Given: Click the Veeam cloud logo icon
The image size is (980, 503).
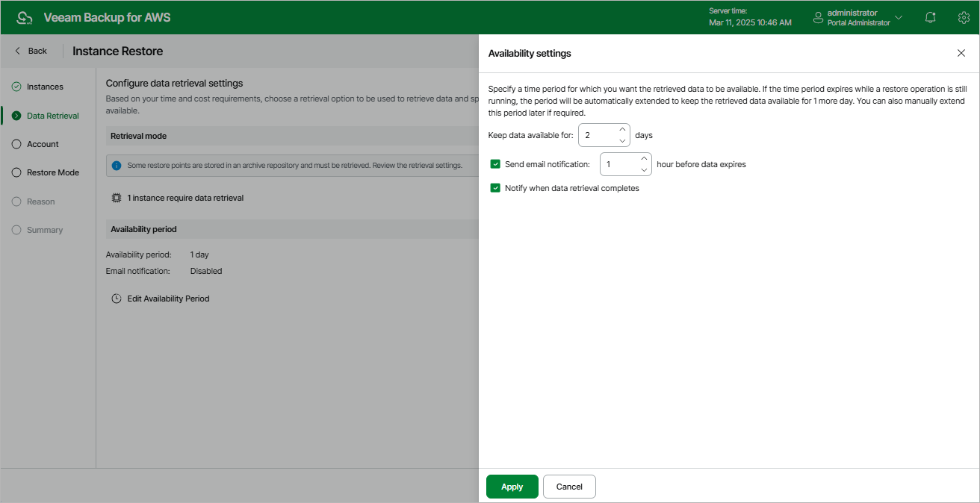Looking at the screenshot, I should point(25,17).
